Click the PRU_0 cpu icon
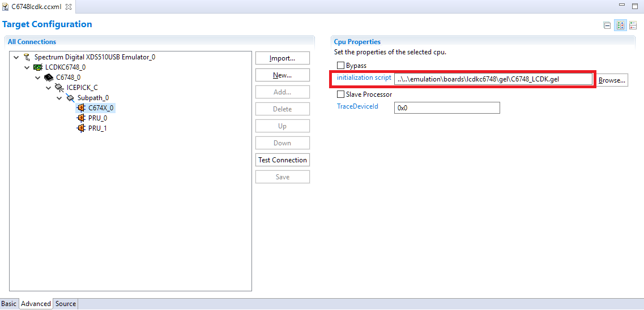Viewport: 644px width, 310px height. coord(81,118)
